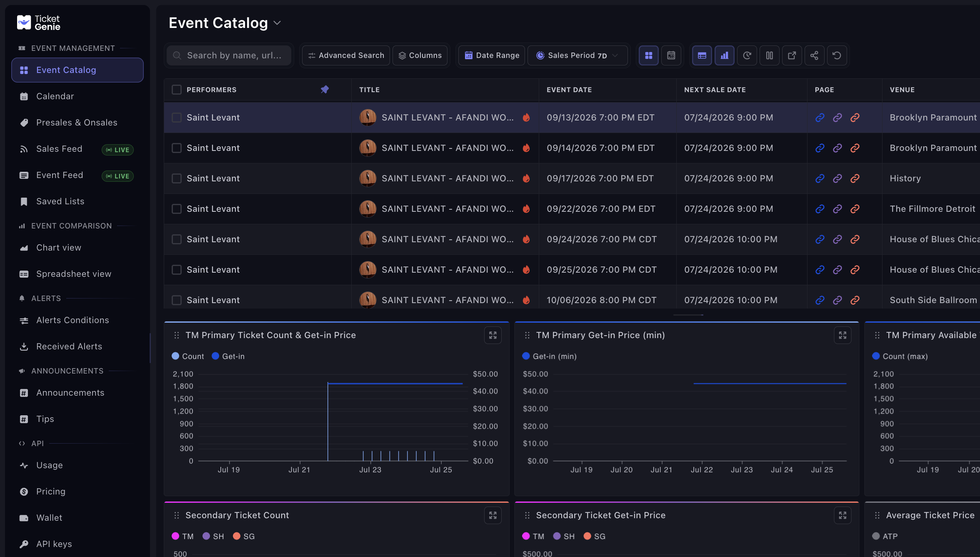Image resolution: width=980 pixels, height=557 pixels.
Task: Check the box for South Side Ballroom row
Action: click(177, 300)
